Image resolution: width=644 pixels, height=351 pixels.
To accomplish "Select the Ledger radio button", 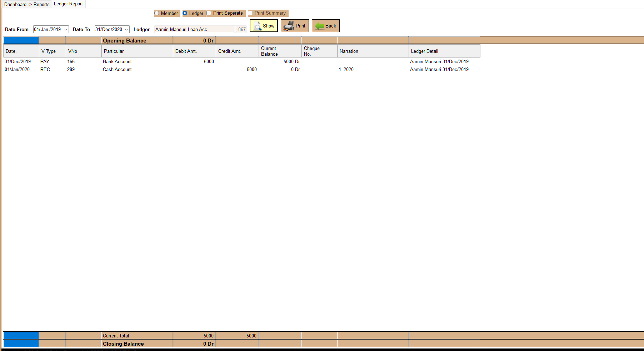I will click(x=185, y=13).
